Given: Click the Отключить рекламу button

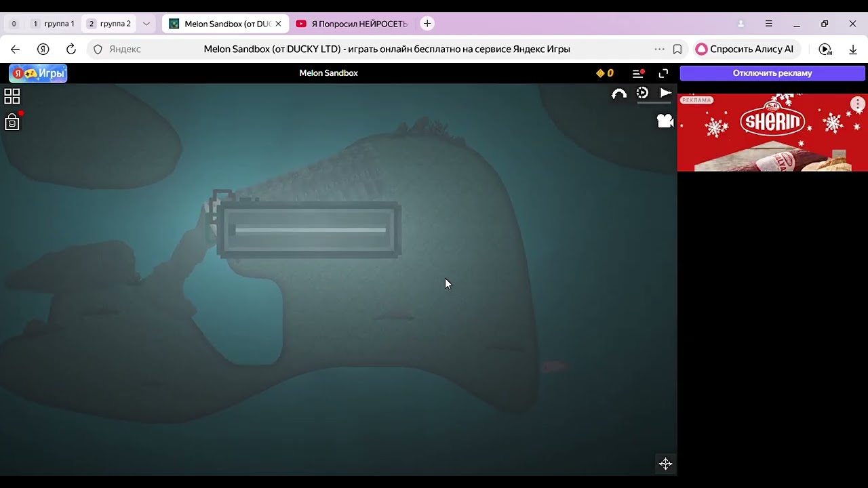Looking at the screenshot, I should tap(772, 73).
